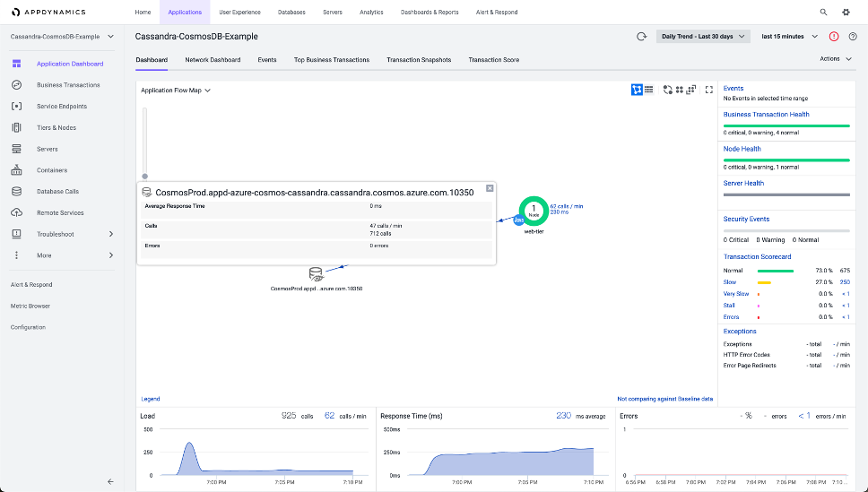The height and width of the screenshot is (492, 868).
Task: Open the Security Events link
Action: (x=746, y=220)
